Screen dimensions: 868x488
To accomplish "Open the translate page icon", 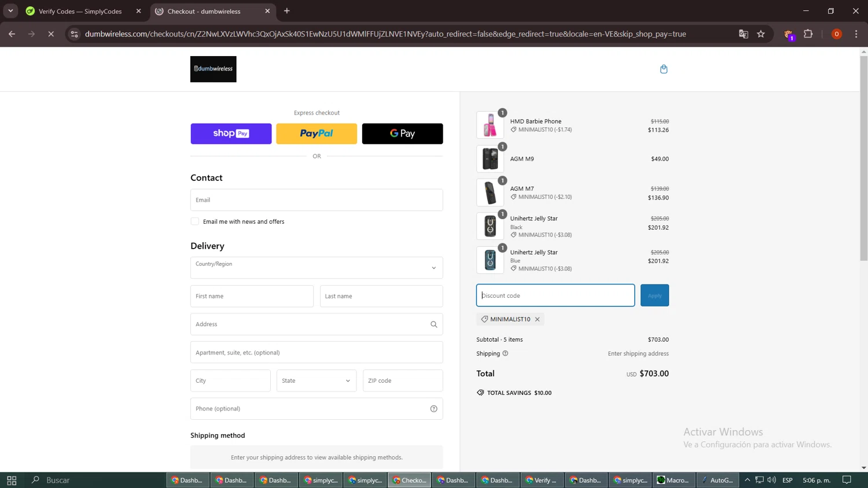I will [744, 34].
